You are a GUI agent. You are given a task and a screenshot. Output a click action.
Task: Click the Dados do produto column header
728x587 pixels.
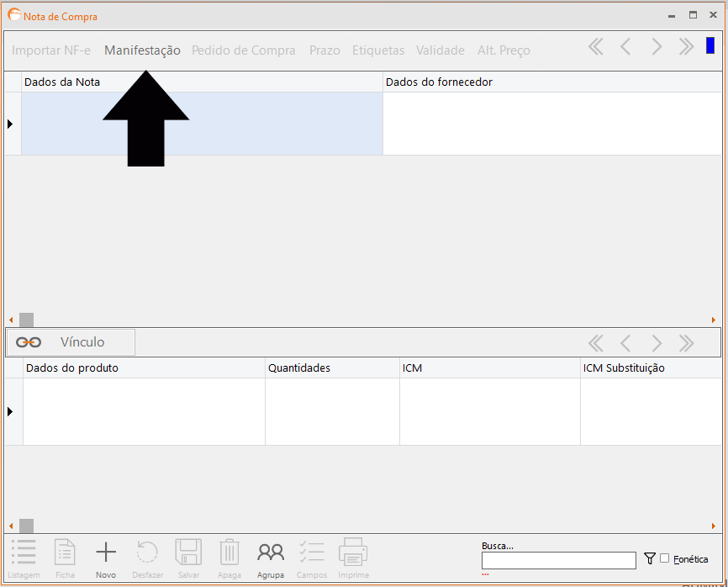144,368
